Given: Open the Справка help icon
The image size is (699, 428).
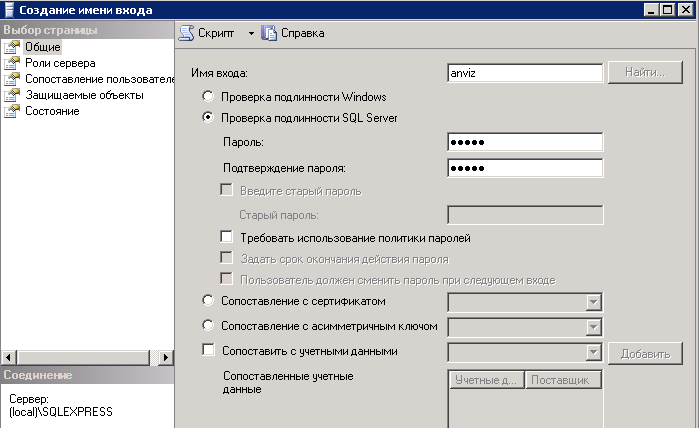Looking at the screenshot, I should (269, 33).
